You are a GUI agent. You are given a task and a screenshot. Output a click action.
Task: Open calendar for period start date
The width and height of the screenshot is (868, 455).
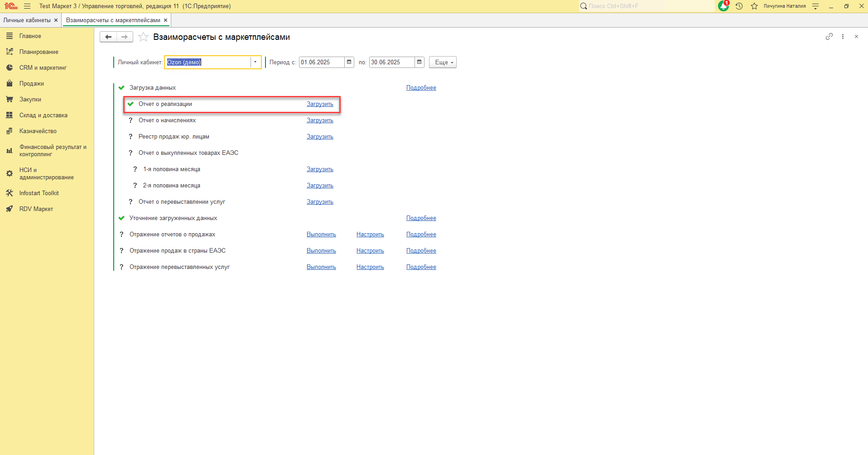(349, 62)
